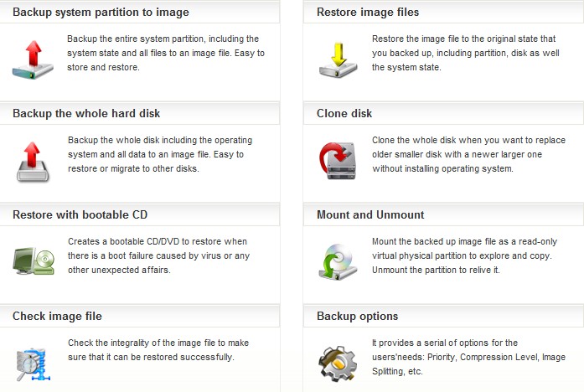
Task: Click the Priority, Compression Level options description
Action: (468, 357)
